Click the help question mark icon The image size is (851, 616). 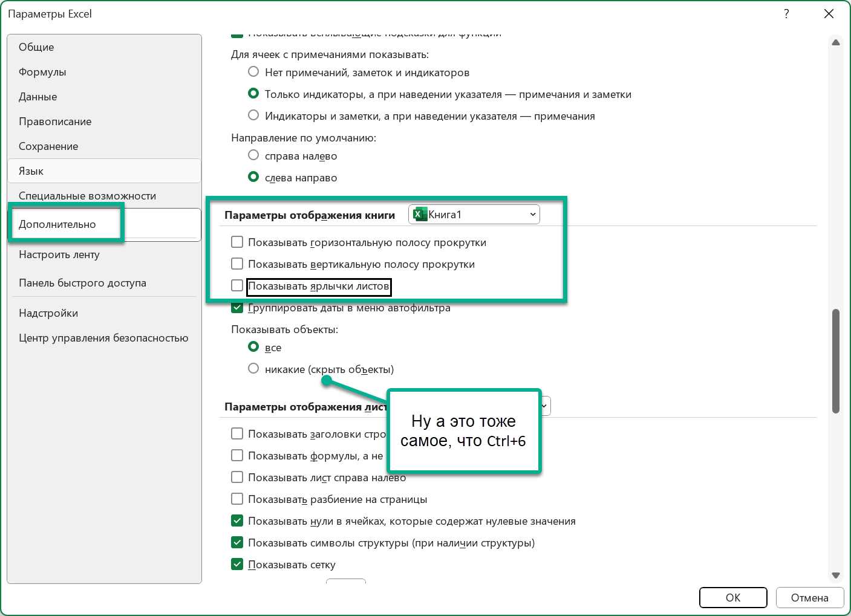[x=786, y=14]
